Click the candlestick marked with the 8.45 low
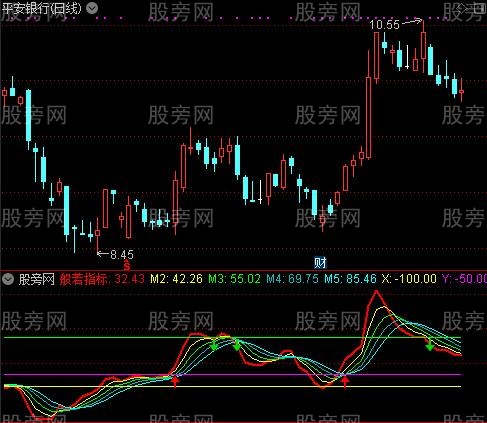Viewport: 487px width, 423px height. point(98,235)
